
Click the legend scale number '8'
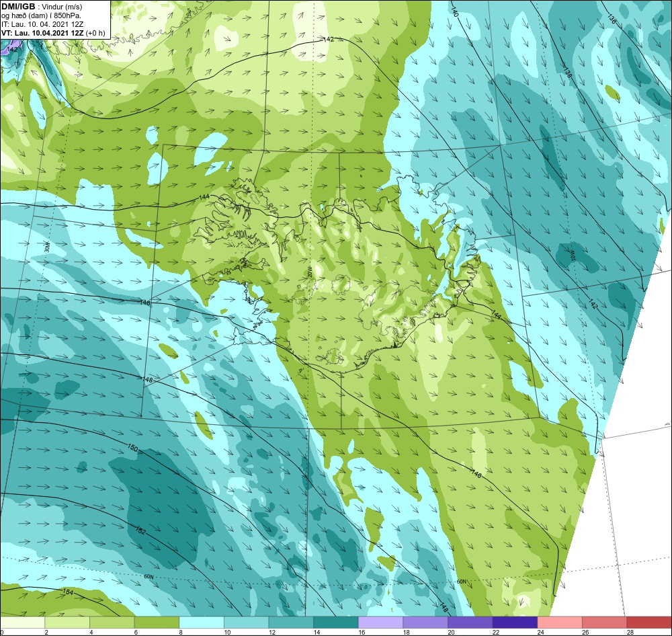click(181, 632)
